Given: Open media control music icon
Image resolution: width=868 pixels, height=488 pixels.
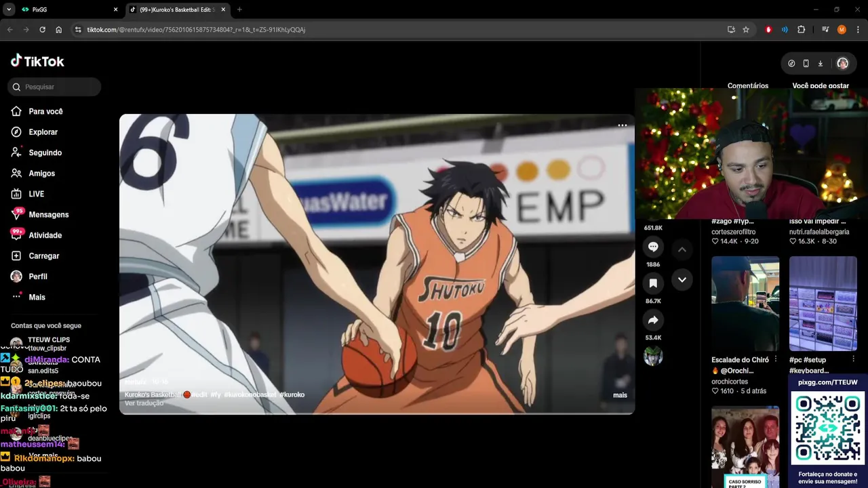Looking at the screenshot, I should 825,30.
